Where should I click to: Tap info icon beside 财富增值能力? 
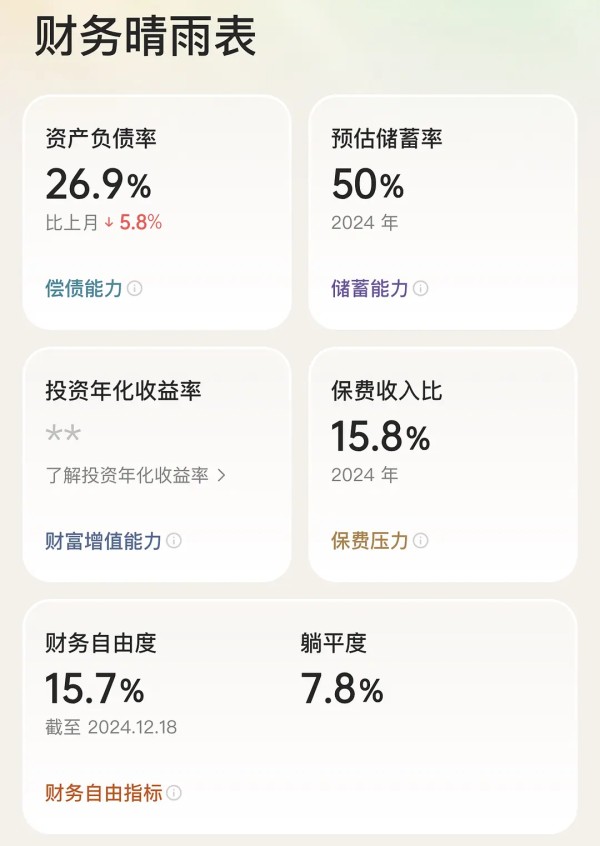174,541
